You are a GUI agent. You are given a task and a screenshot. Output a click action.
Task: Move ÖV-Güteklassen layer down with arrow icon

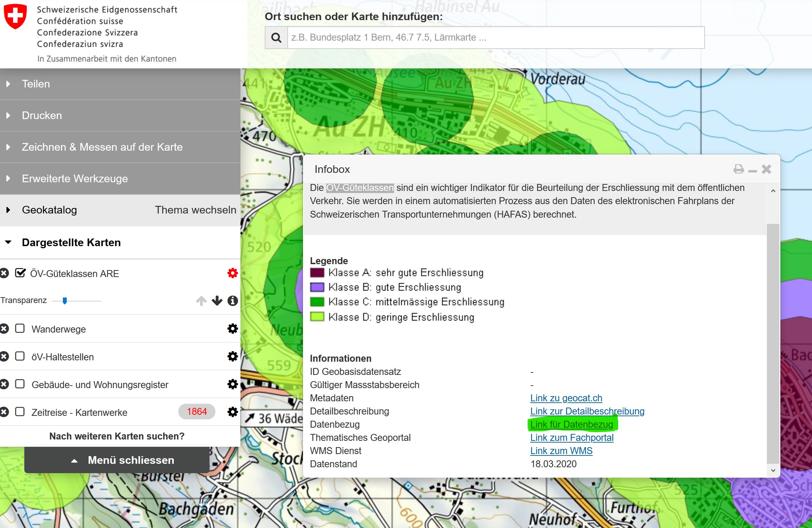(217, 301)
